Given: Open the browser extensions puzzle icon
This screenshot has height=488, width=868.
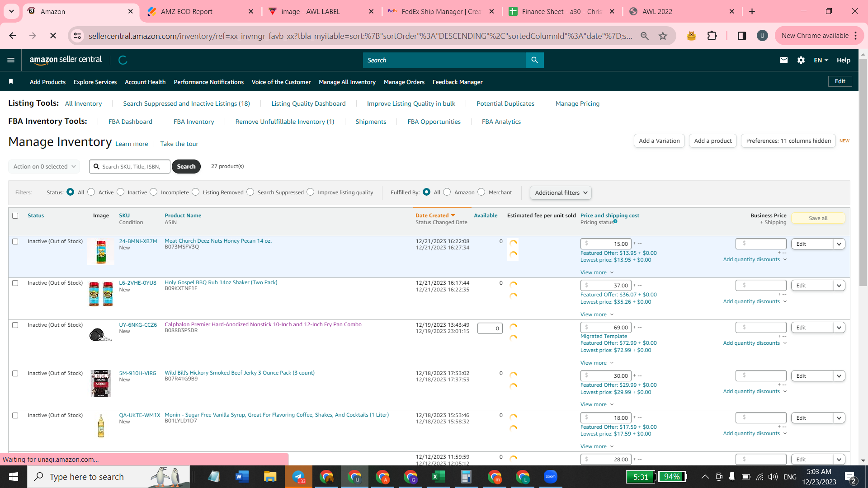Looking at the screenshot, I should click(712, 36).
